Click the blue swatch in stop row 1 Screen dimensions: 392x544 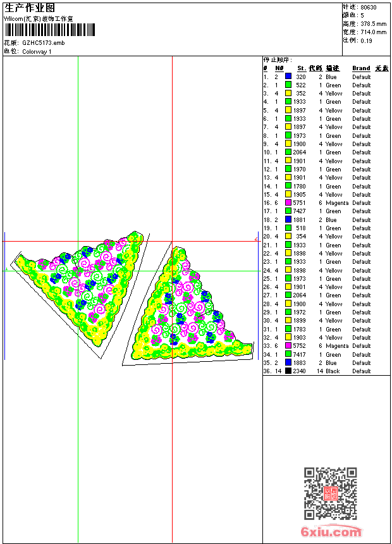click(288, 77)
